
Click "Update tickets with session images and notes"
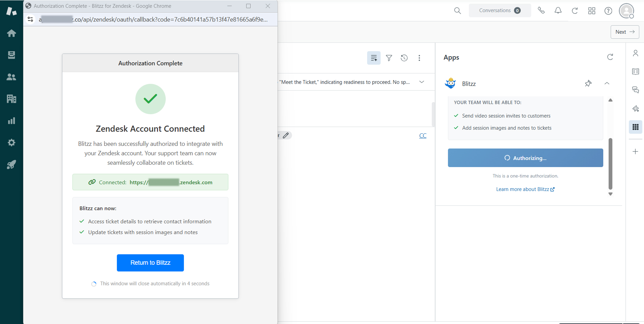click(x=143, y=232)
